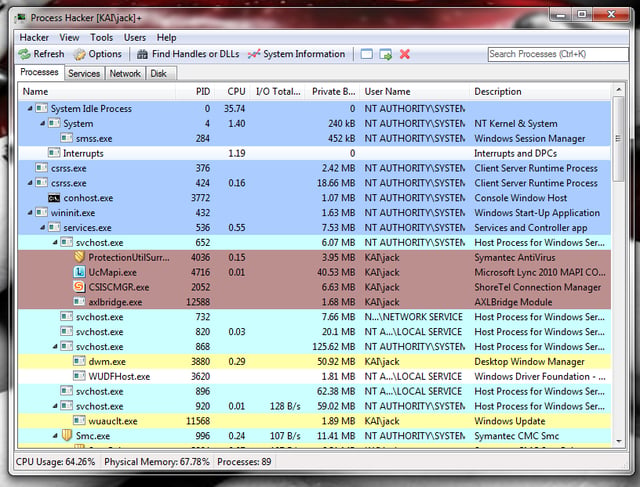Sort by the Description column header
Image resolution: width=640 pixels, height=487 pixels.
pyautogui.click(x=540, y=91)
